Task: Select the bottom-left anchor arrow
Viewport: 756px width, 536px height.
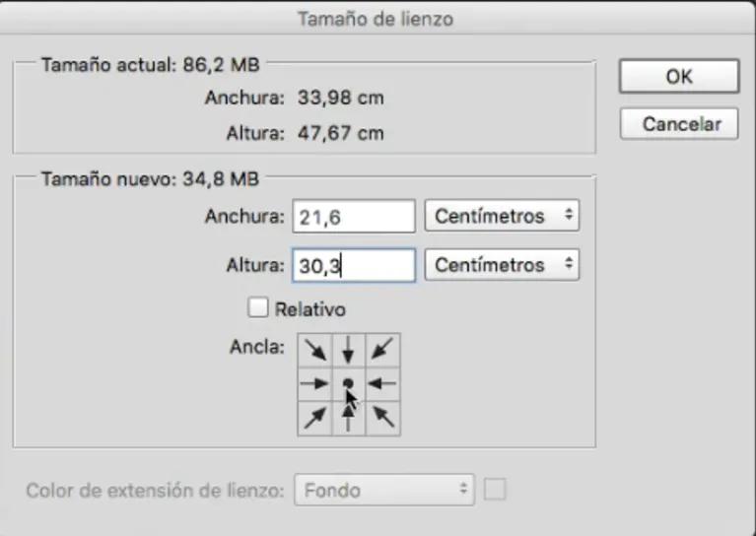Action: 314,419
